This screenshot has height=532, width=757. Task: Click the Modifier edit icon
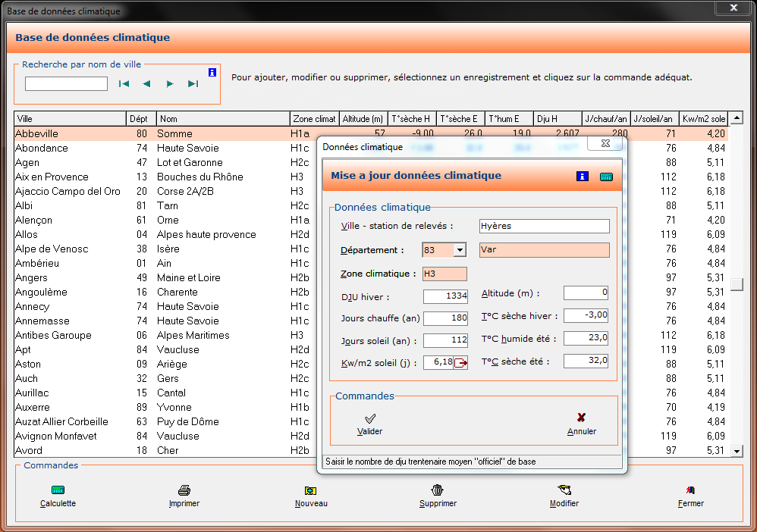pos(564,490)
